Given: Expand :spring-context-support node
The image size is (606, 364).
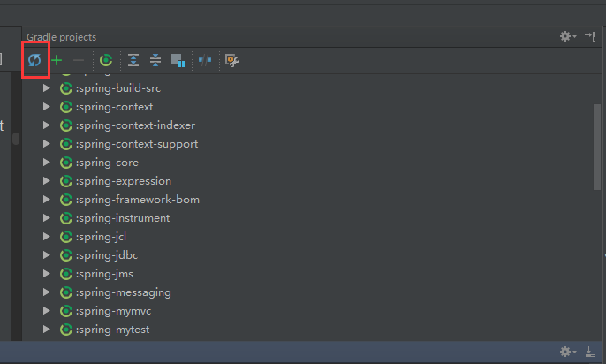Looking at the screenshot, I should click(46, 144).
